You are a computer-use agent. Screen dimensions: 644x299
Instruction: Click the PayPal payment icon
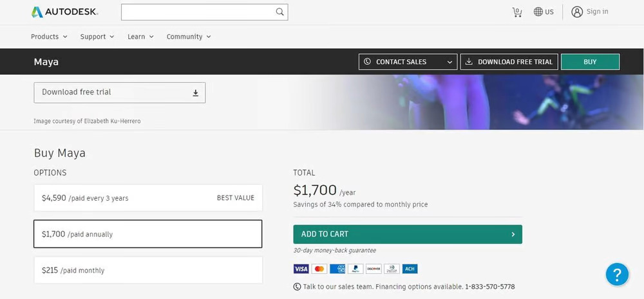point(355,269)
